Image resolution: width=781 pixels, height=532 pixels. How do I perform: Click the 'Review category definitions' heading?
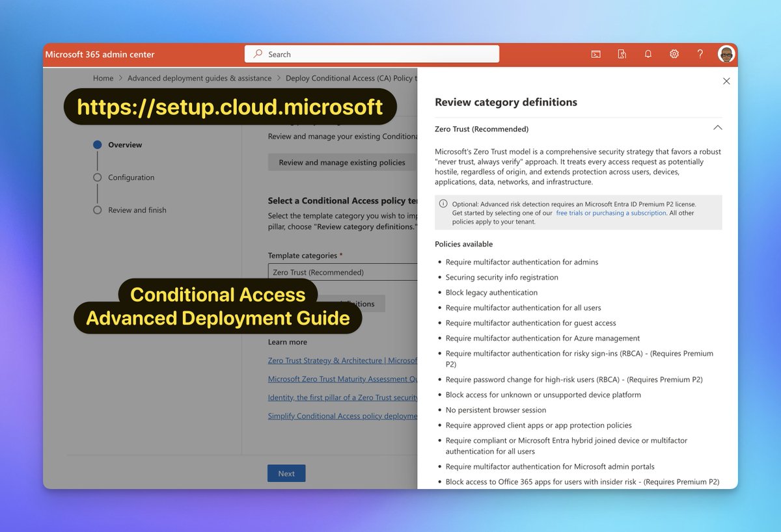506,102
